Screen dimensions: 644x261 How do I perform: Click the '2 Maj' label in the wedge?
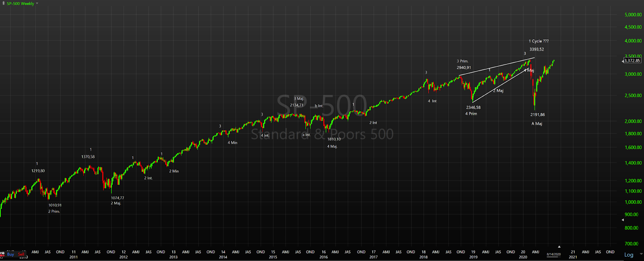point(498,91)
